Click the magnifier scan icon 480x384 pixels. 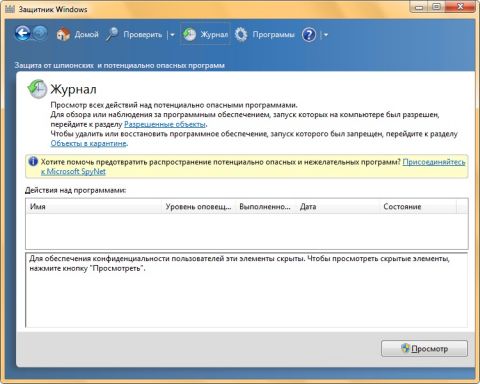click(112, 34)
